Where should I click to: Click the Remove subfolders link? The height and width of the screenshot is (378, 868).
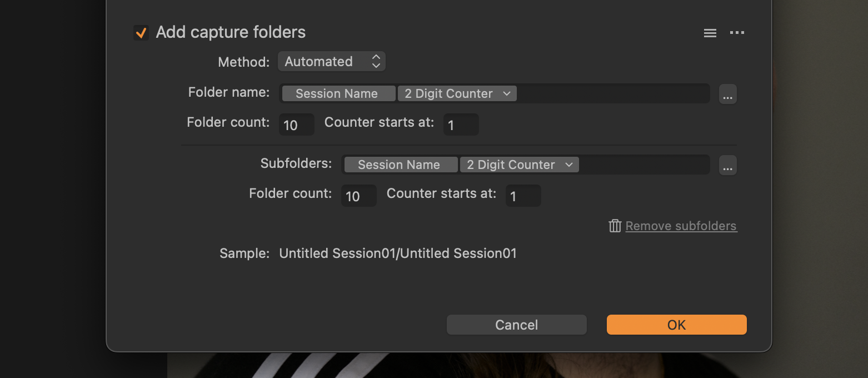[x=681, y=226]
